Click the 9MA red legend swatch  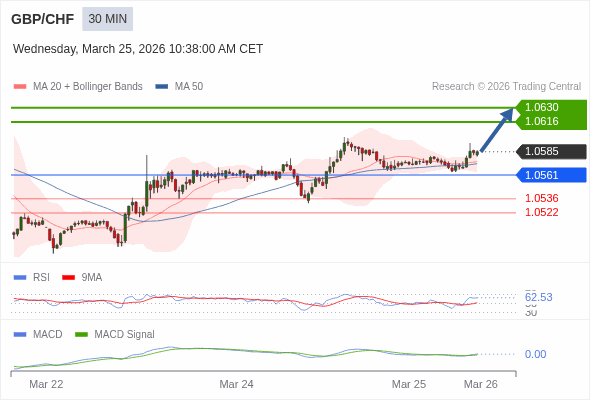point(68,278)
